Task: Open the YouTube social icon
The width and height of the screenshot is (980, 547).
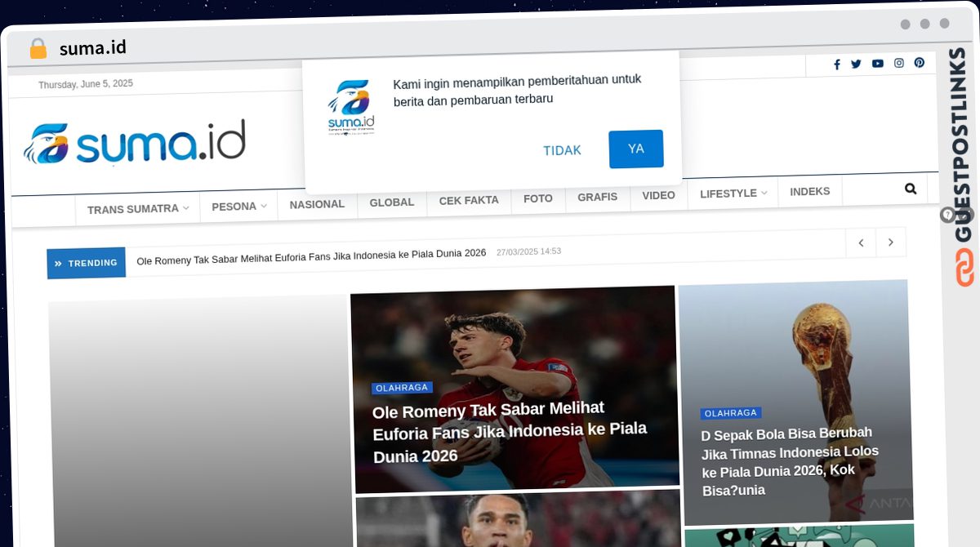Action: point(877,64)
